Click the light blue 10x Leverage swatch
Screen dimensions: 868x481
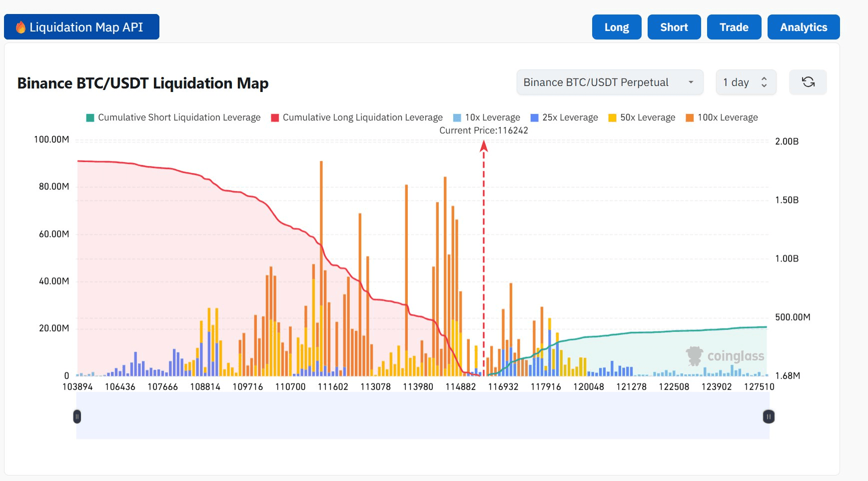(x=457, y=118)
